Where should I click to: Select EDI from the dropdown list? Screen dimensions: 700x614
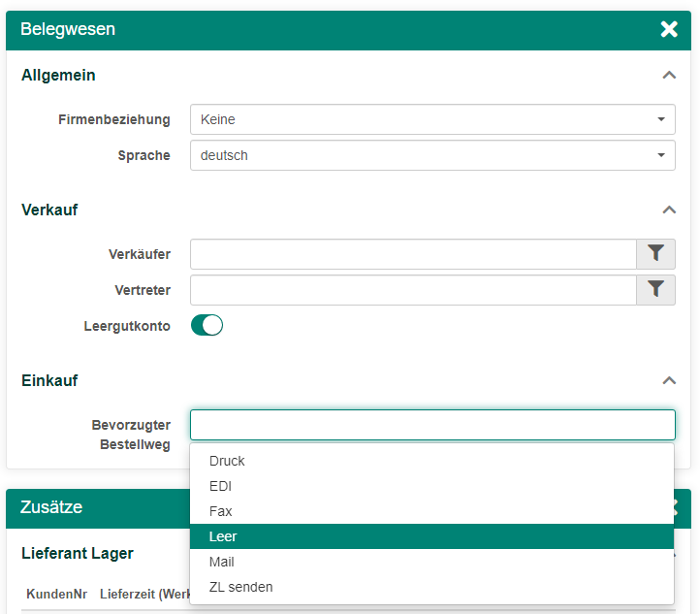point(221,486)
